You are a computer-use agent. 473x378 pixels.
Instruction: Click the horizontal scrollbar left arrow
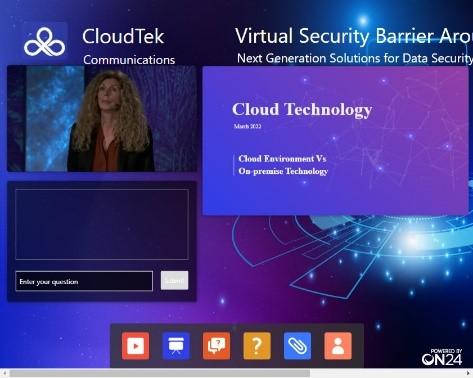click(4, 373)
